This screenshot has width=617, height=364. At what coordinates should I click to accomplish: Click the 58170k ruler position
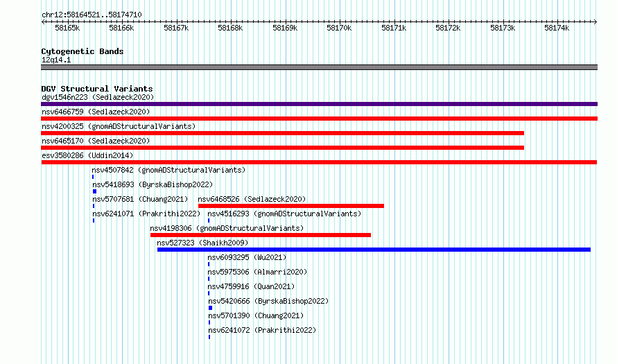(x=339, y=28)
